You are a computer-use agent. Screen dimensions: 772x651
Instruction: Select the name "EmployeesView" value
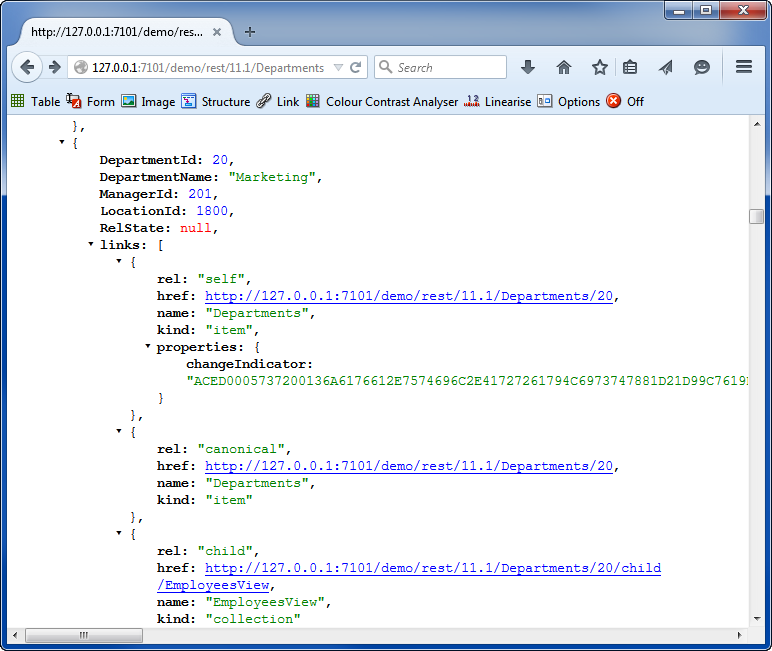click(x=265, y=602)
